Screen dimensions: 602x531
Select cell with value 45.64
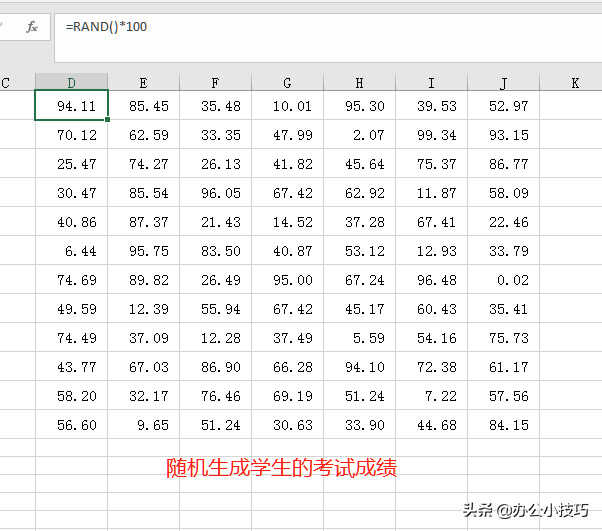(359, 163)
